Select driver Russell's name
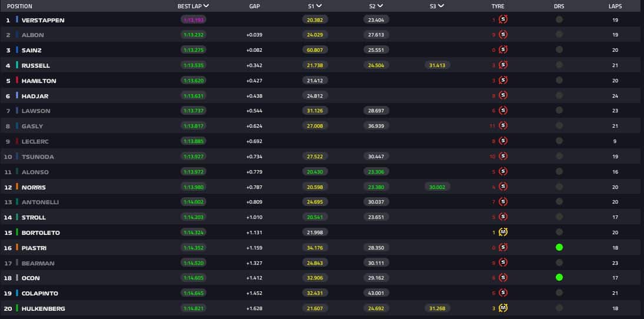This screenshot has height=319, width=644. tap(36, 65)
